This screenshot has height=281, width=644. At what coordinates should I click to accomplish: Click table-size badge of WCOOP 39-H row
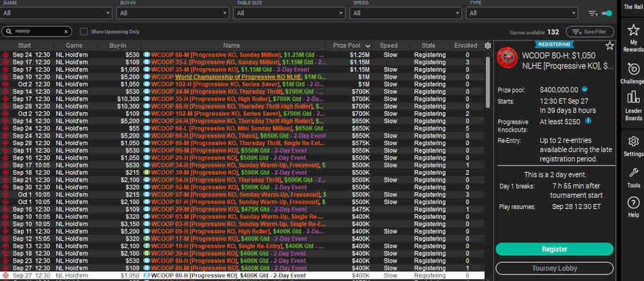[147, 253]
